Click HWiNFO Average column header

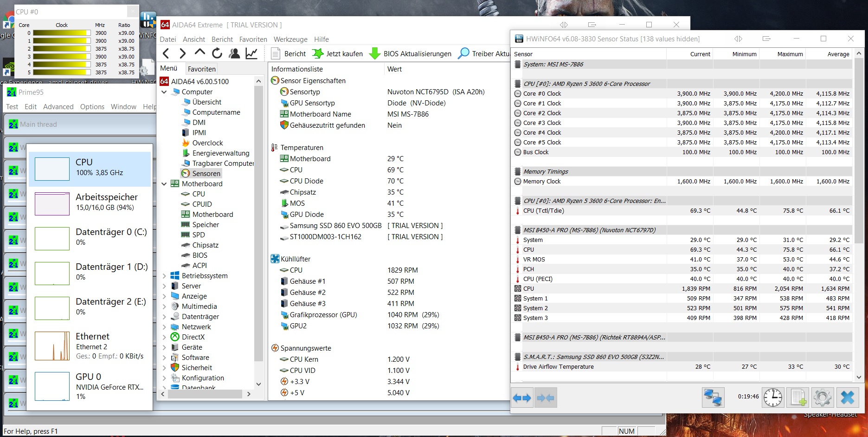(829, 54)
